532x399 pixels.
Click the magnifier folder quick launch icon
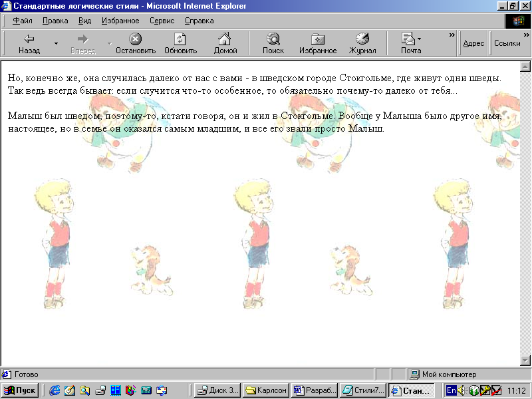(85, 390)
